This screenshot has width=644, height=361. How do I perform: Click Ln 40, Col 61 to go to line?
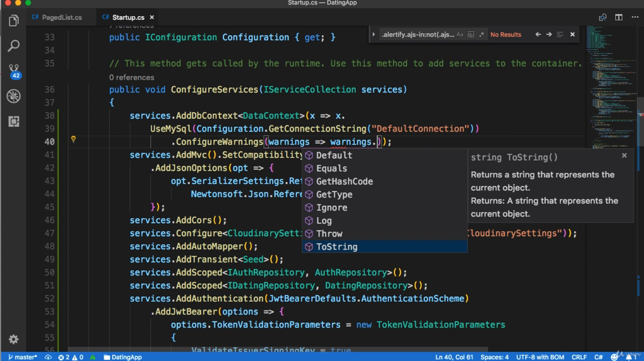click(454, 357)
